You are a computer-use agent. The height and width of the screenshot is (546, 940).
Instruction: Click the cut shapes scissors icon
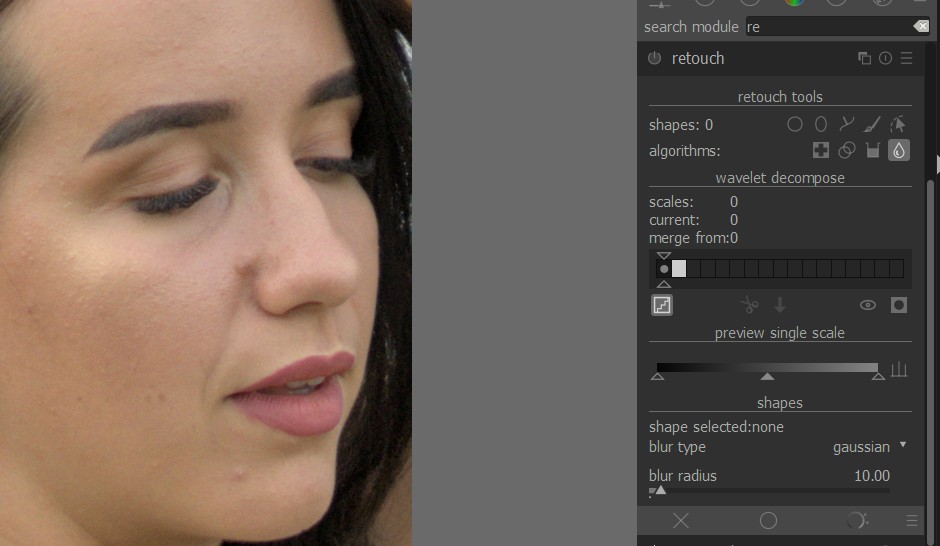[749, 305]
